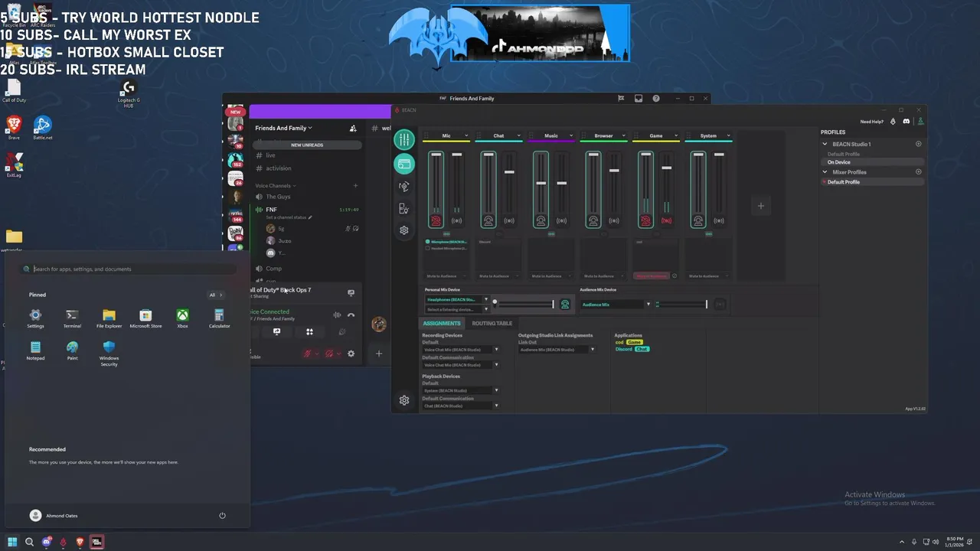Mute Music channel in personal mix

(541, 220)
